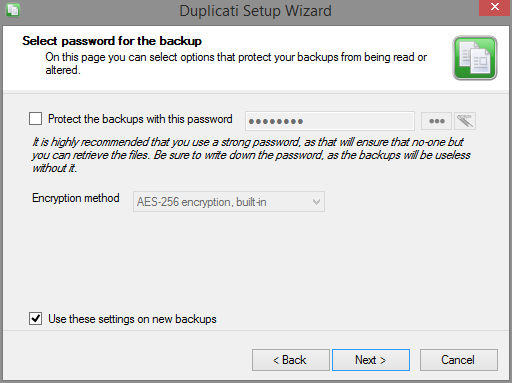Click the Back button
The height and width of the screenshot is (383, 512).
291,360
